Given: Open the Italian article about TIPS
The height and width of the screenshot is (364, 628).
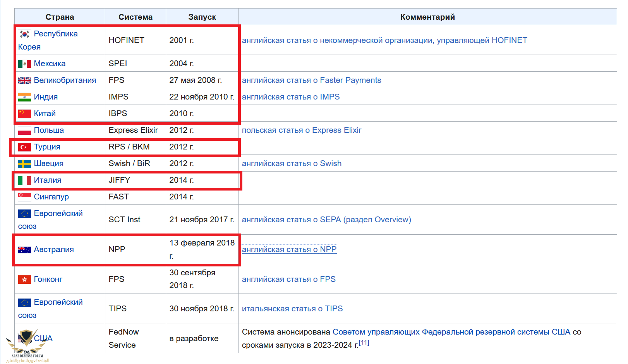Looking at the screenshot, I should point(292,309).
